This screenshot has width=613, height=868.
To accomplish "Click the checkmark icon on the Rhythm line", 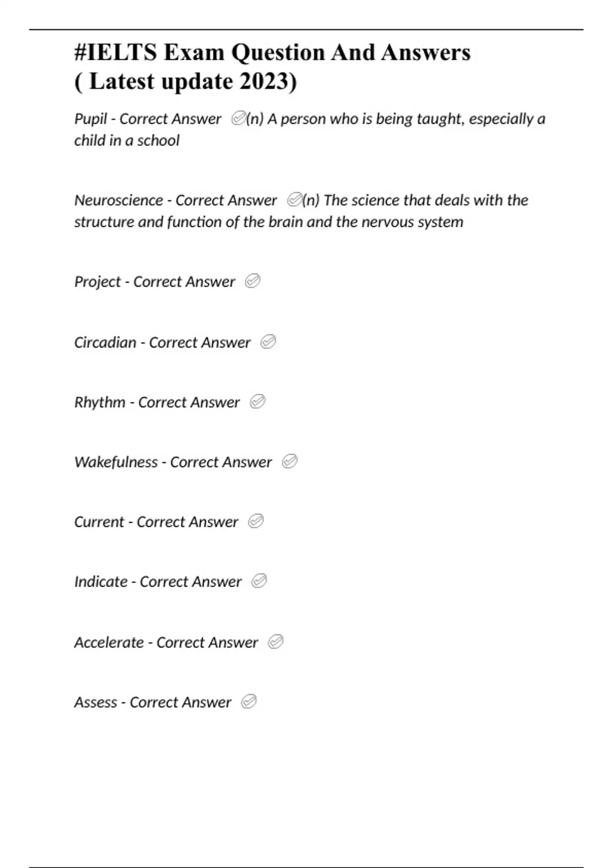I will 257,402.
